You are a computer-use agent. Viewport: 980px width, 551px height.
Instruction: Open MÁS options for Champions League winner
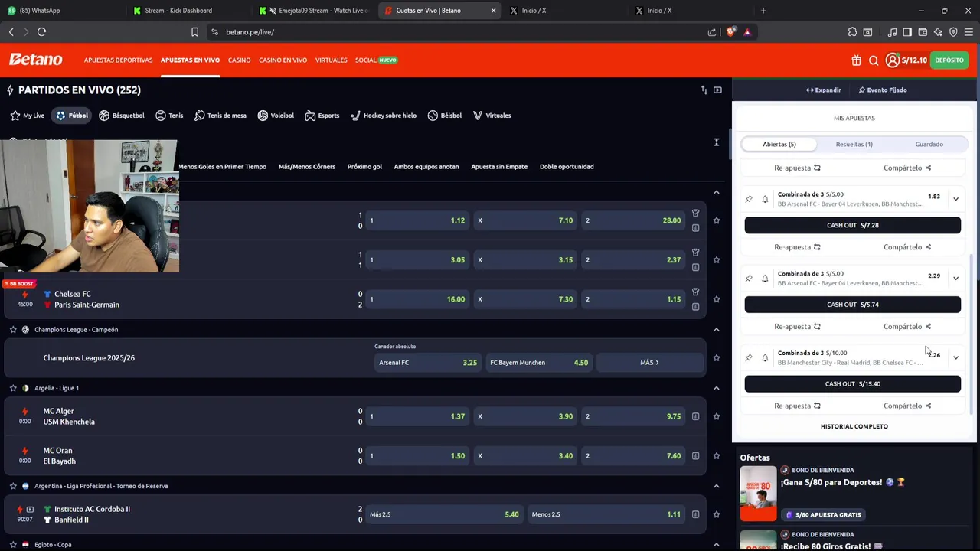[650, 363]
